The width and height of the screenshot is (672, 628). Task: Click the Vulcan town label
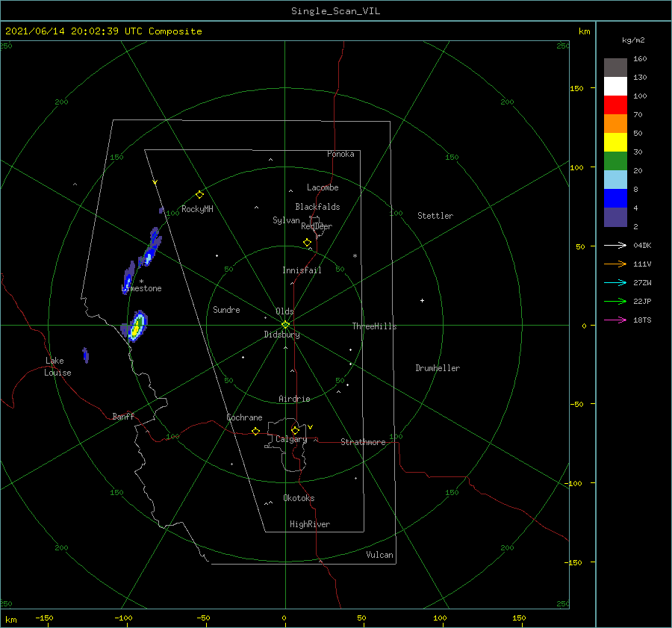pos(380,555)
